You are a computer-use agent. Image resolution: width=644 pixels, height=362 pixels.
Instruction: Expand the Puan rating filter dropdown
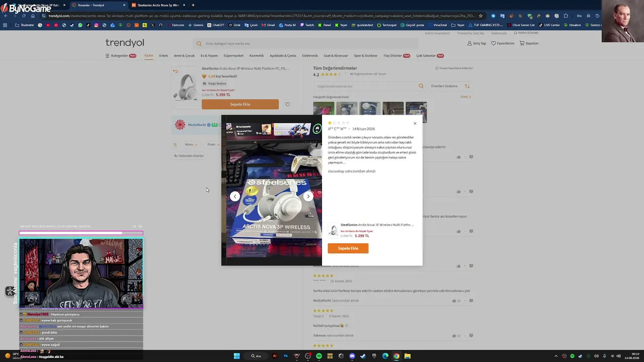click(213, 144)
